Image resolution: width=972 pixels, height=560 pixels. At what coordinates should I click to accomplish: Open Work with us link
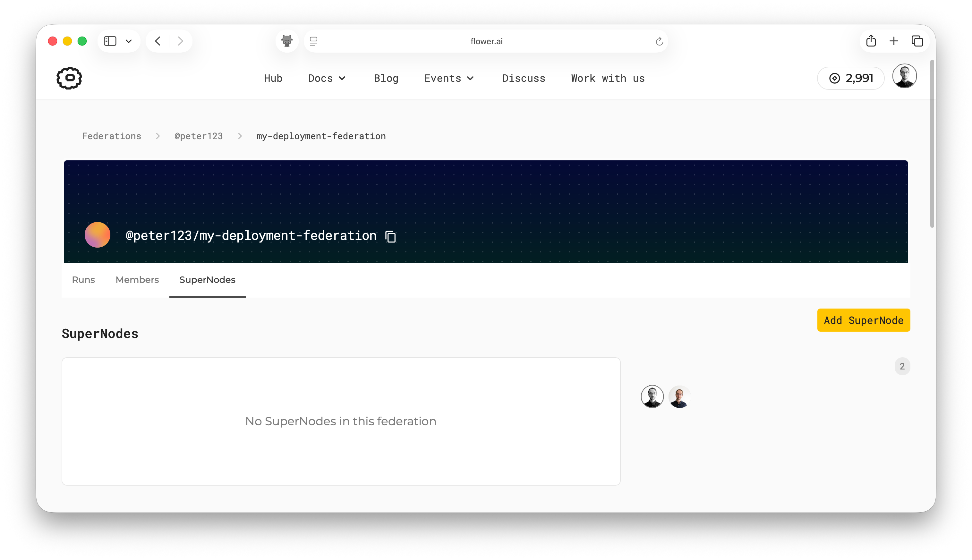click(x=608, y=78)
